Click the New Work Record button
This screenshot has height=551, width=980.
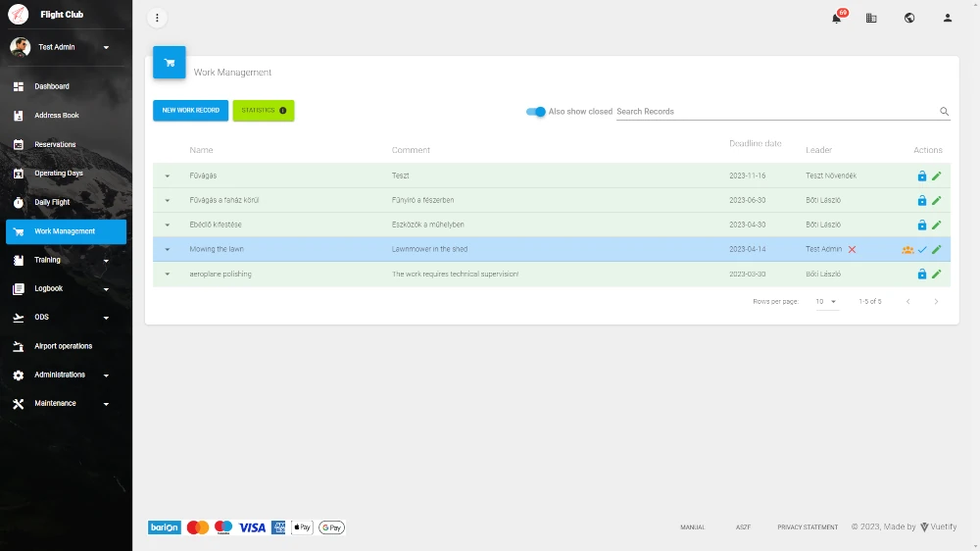pos(190,111)
